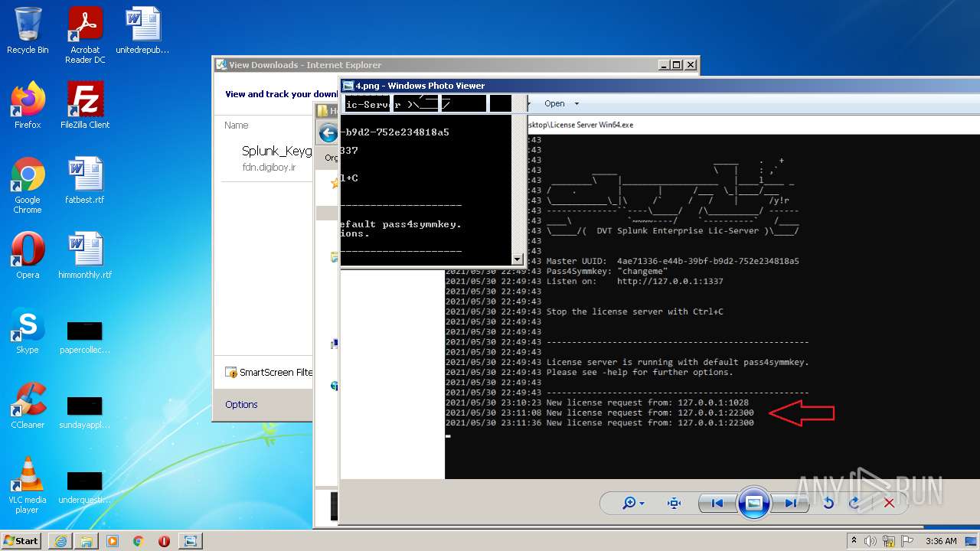The width and height of the screenshot is (980, 551).
Task: Select the papercollec... desktop file
Action: tap(85, 337)
